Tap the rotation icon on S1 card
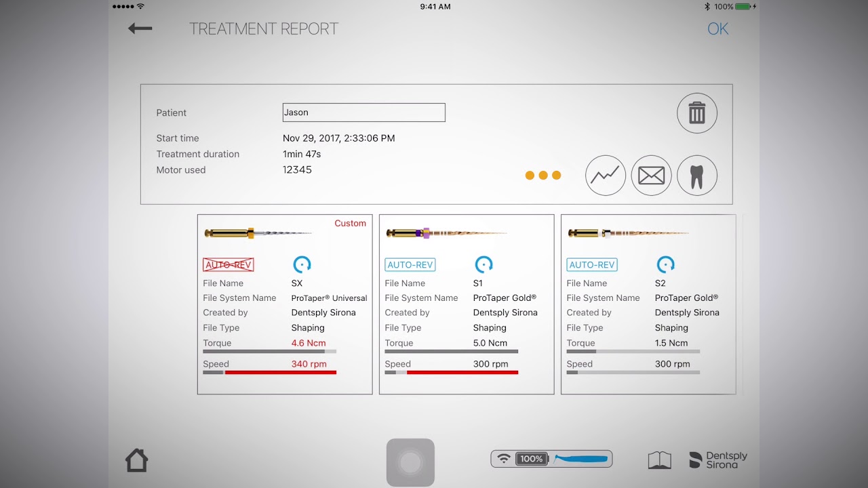 (484, 264)
